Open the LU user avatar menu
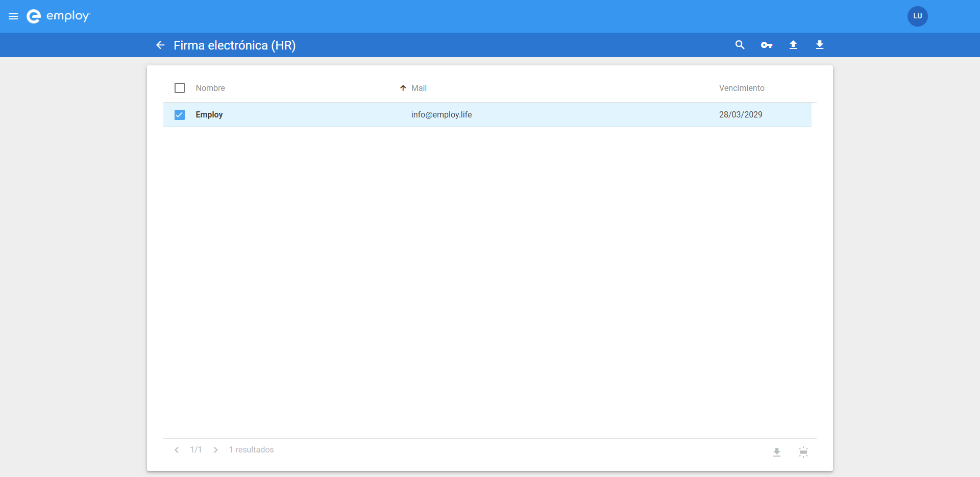The image size is (980, 477). click(x=917, y=16)
